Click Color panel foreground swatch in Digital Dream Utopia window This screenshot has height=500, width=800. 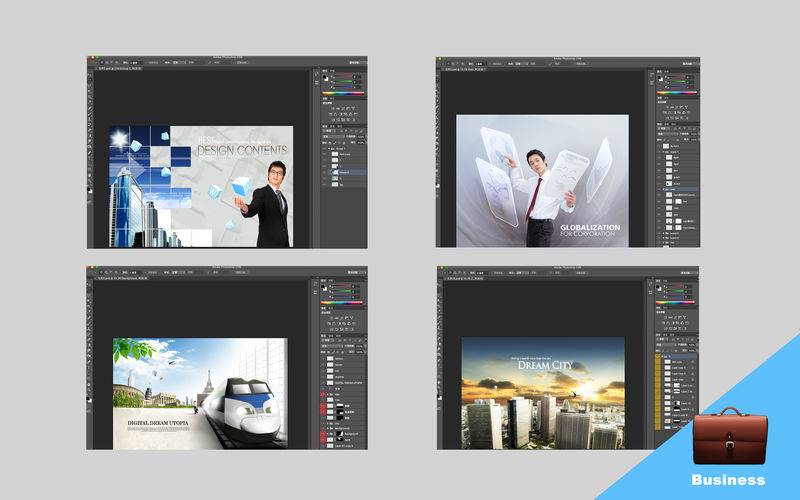pos(324,287)
